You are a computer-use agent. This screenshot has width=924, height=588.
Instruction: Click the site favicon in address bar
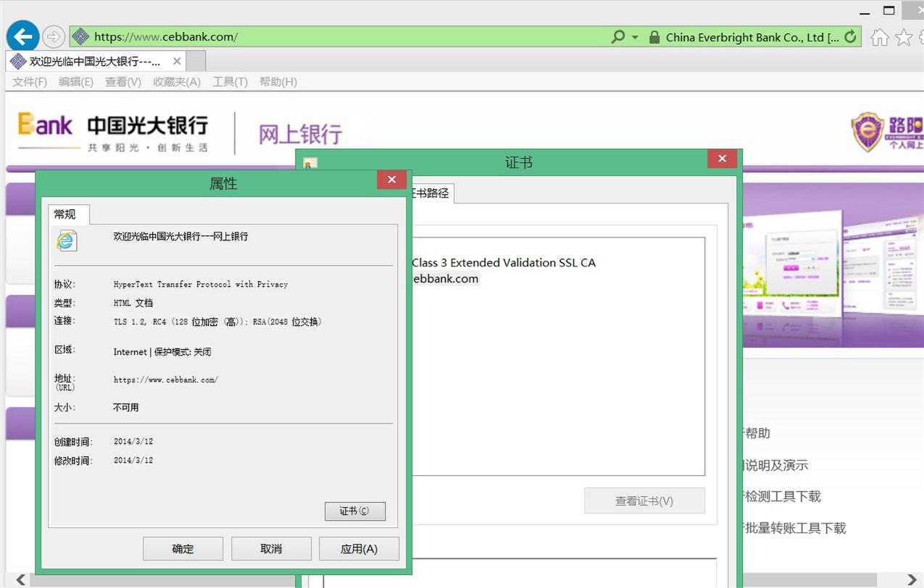pos(81,36)
